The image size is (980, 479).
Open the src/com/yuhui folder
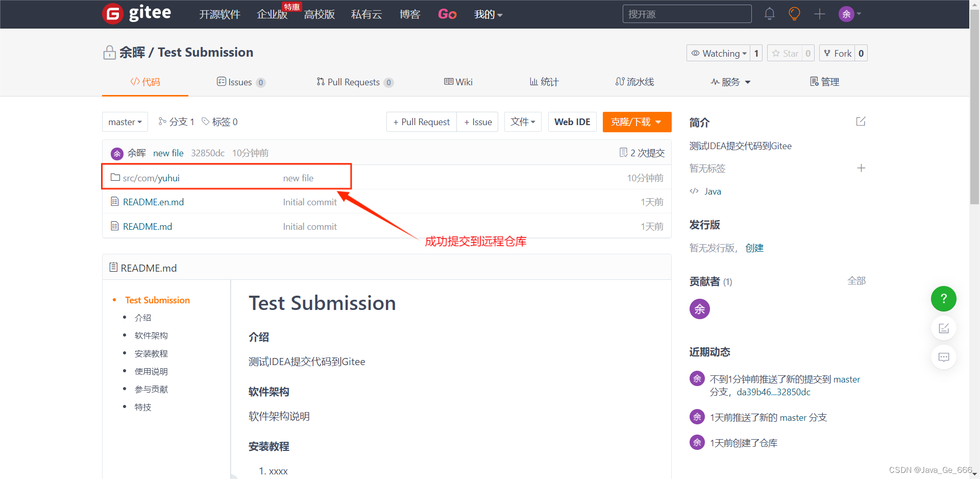(x=151, y=178)
